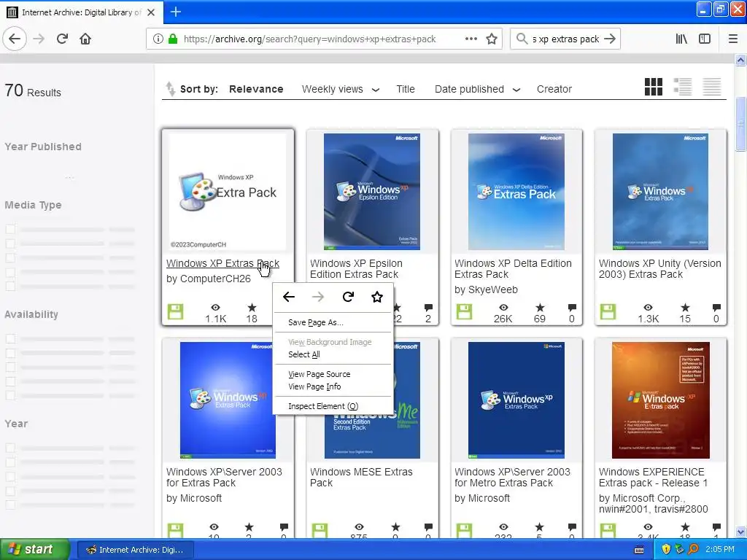747x560 pixels.
Task: Open Windows MESE Extras Pack link
Action: tap(361, 477)
